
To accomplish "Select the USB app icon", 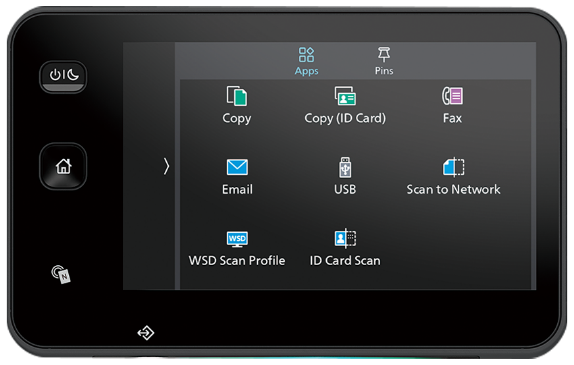I will (345, 167).
